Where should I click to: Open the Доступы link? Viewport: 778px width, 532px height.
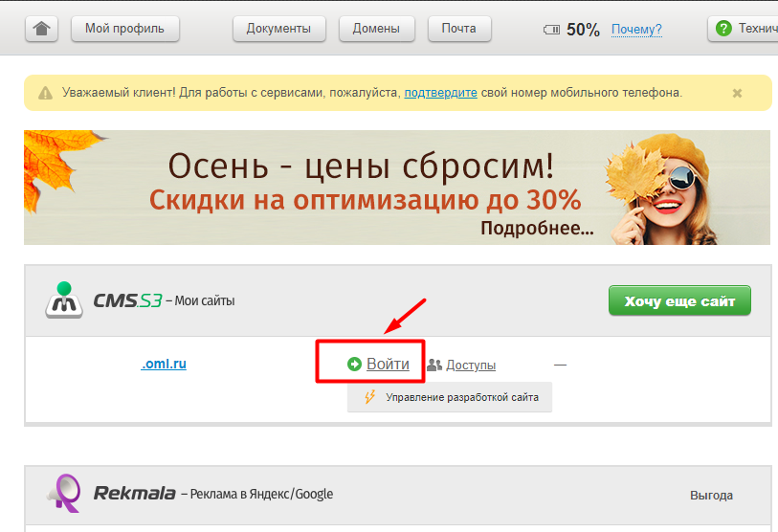(x=471, y=366)
